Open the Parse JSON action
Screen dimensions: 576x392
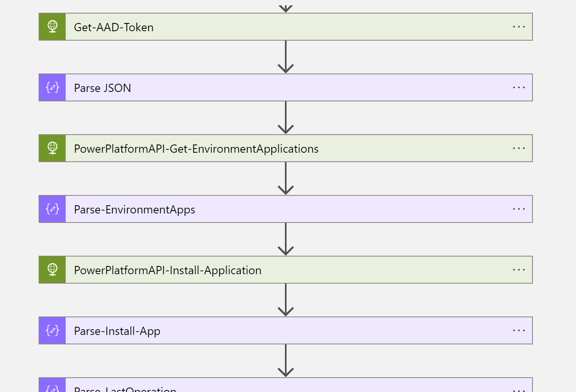click(246, 87)
